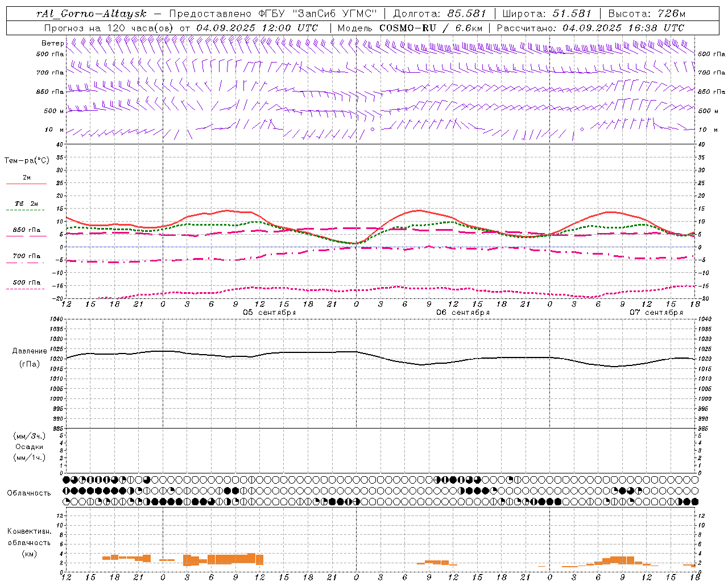Select the 10 м wind level label on left
Screen dimensions: 728x582
click(x=55, y=130)
